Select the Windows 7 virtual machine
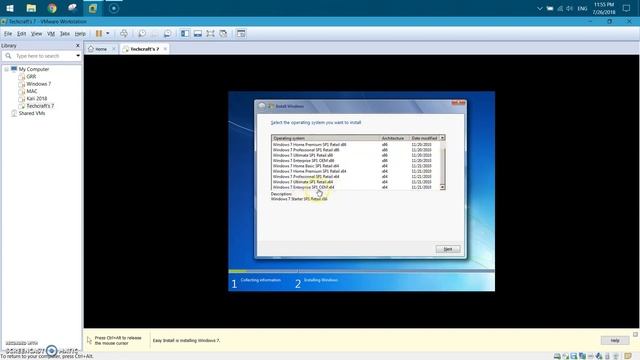 pyautogui.click(x=38, y=84)
